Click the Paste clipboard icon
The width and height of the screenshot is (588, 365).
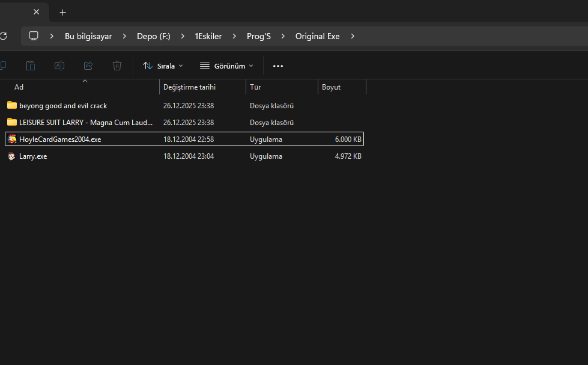tap(31, 66)
